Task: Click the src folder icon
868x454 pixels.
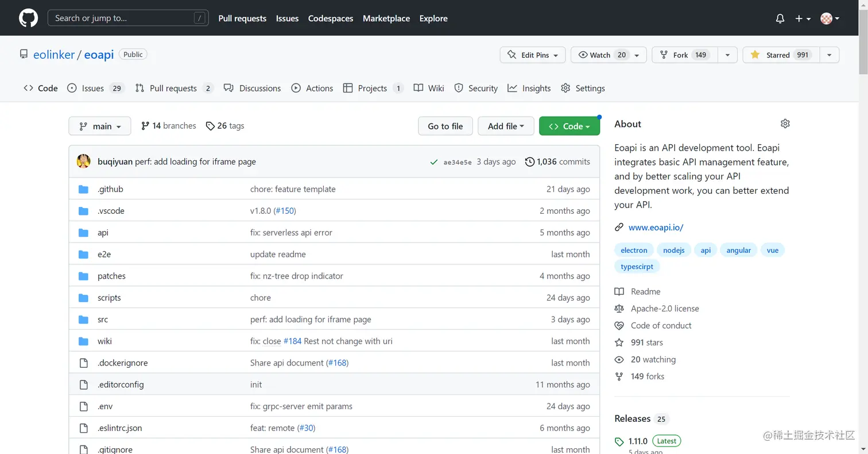Action: pos(84,320)
